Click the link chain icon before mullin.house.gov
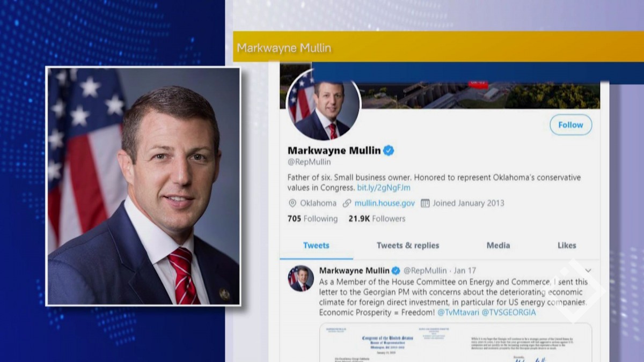The height and width of the screenshot is (362, 644). tap(347, 203)
